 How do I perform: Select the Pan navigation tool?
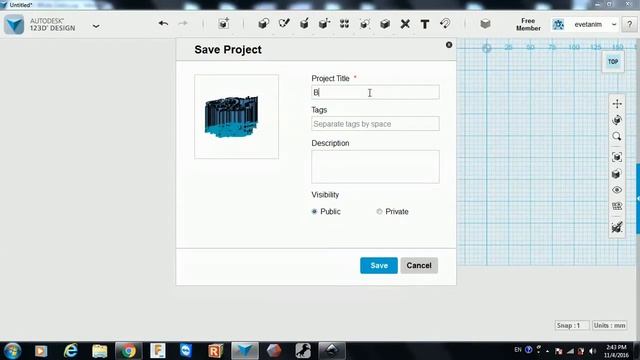617,104
